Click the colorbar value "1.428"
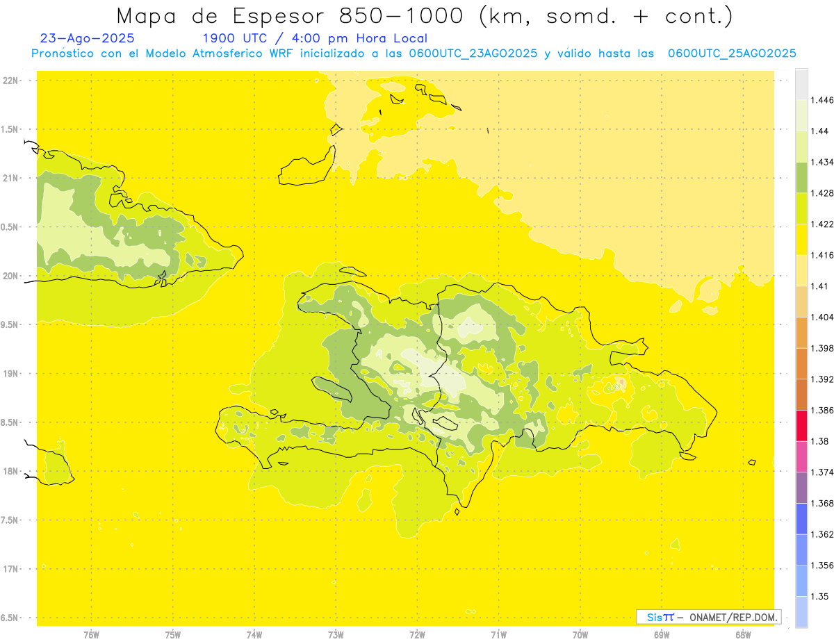Screen dimensions: 834x644 click(x=822, y=193)
